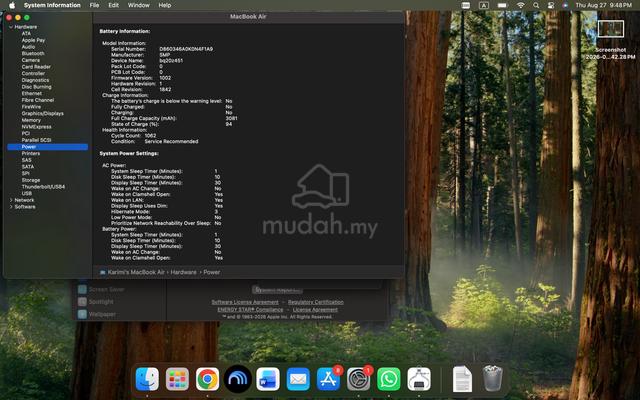Screen dimensions: 640x400
Task: Open the Window menu
Action: (138, 5)
